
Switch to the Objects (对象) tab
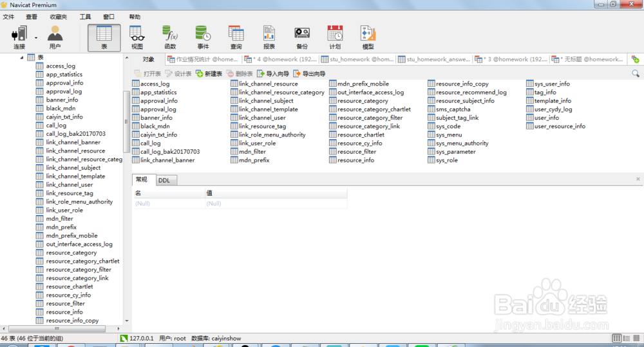tap(148, 59)
